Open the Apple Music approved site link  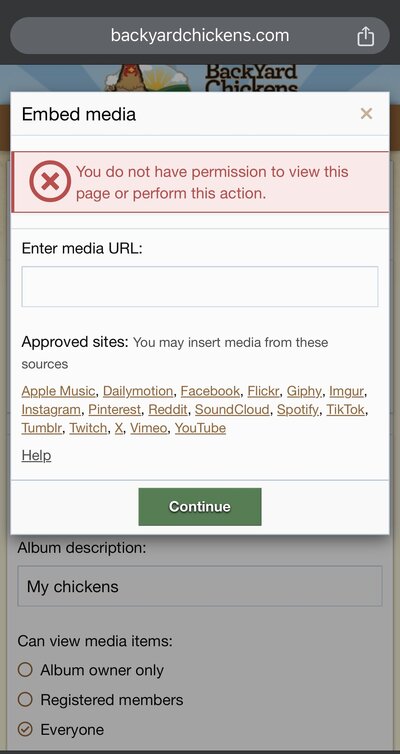point(58,391)
